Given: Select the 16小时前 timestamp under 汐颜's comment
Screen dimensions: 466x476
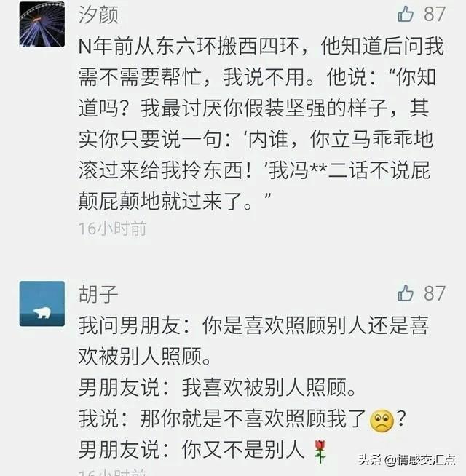Looking at the screenshot, I should point(112,229).
